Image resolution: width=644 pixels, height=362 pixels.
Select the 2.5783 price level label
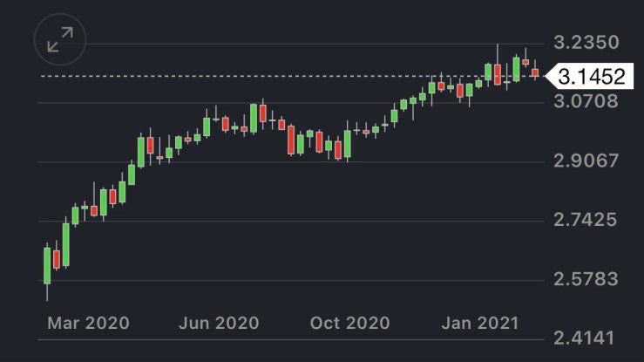(586, 279)
